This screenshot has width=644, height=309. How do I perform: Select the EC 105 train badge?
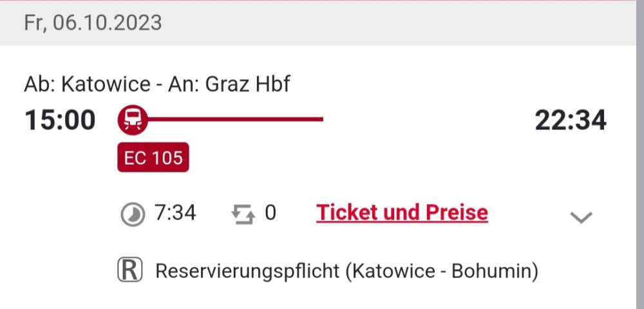(x=153, y=158)
